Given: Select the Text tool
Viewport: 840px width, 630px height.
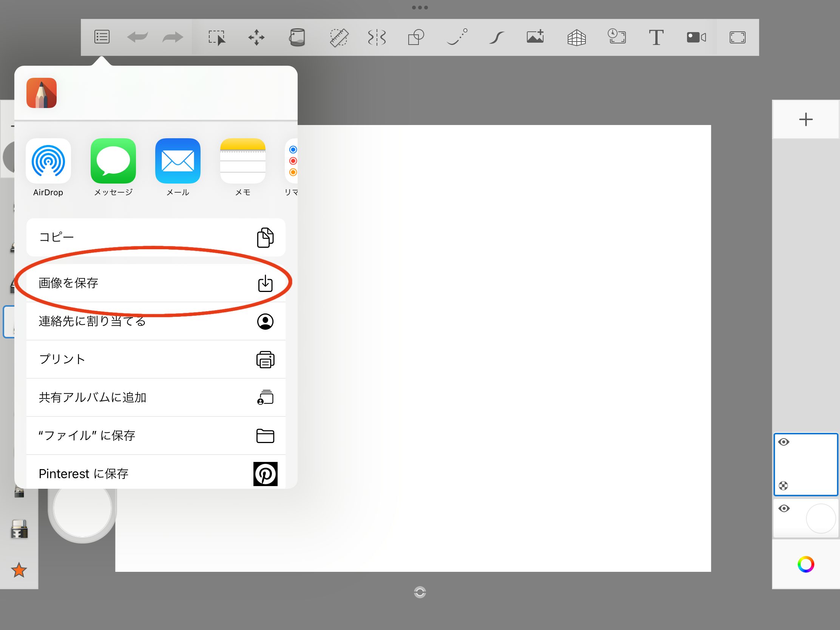Looking at the screenshot, I should tap(656, 37).
